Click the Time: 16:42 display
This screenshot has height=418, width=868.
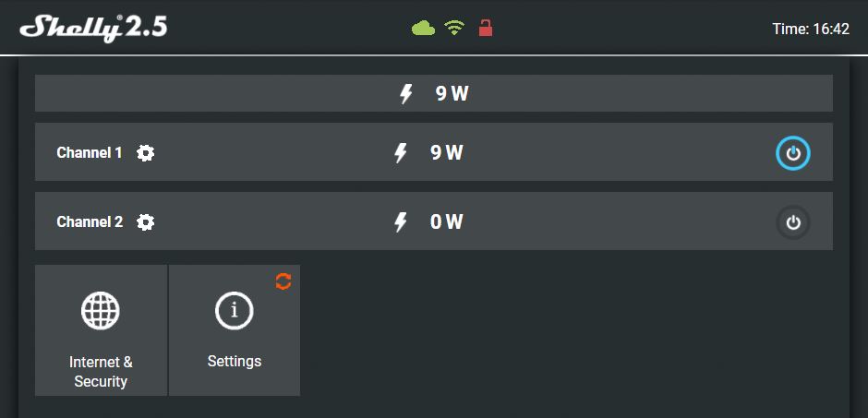[x=811, y=29]
